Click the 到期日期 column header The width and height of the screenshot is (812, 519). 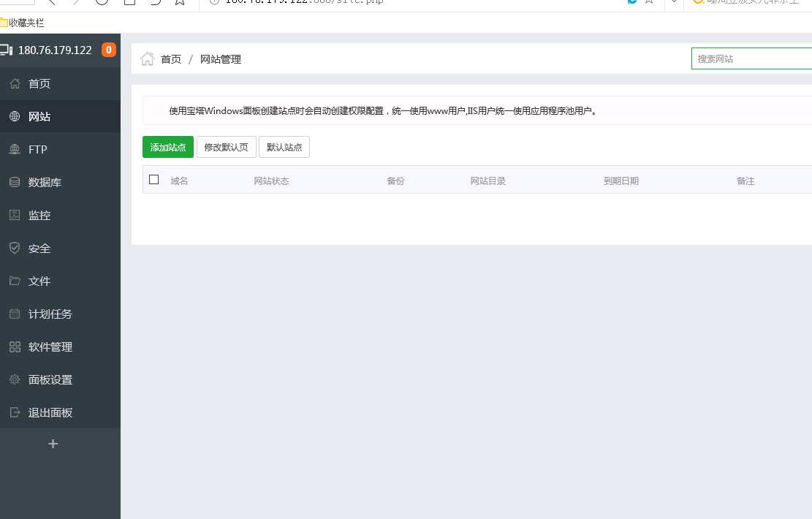621,181
